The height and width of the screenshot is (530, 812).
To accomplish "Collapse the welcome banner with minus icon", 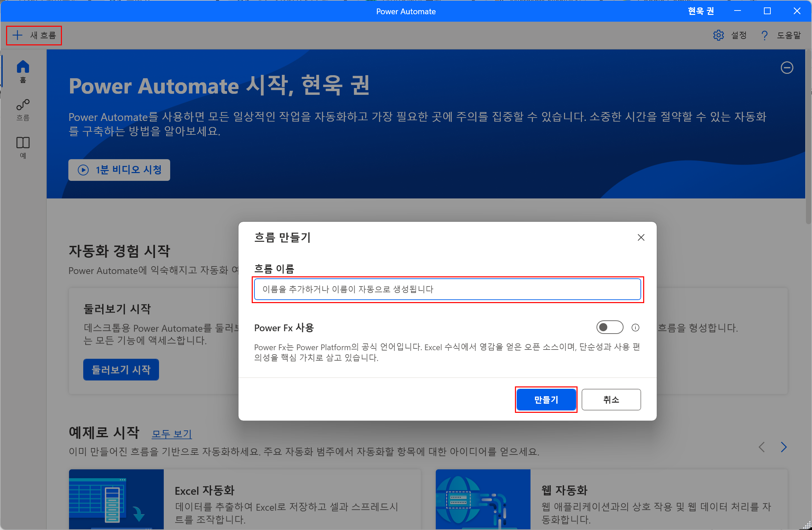I will click(x=787, y=68).
